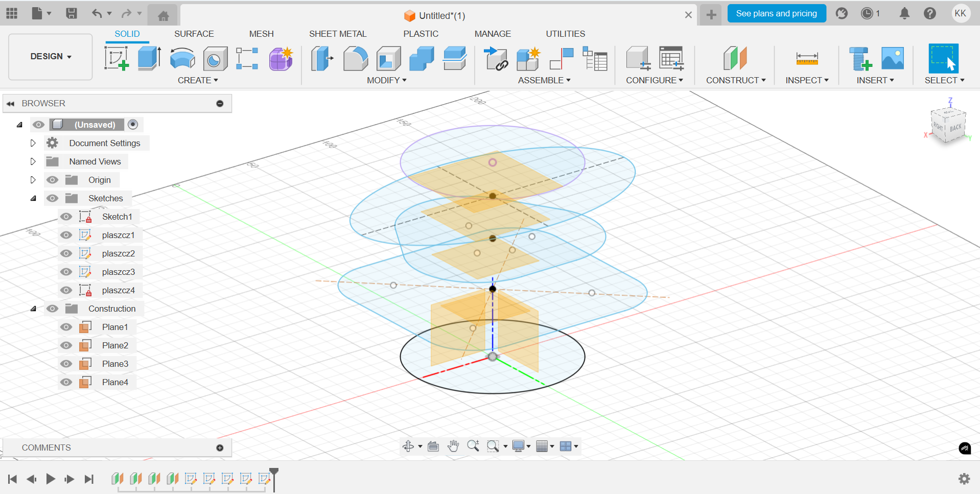Open the CREATE dropdown menu
980x494 pixels.
pos(198,80)
